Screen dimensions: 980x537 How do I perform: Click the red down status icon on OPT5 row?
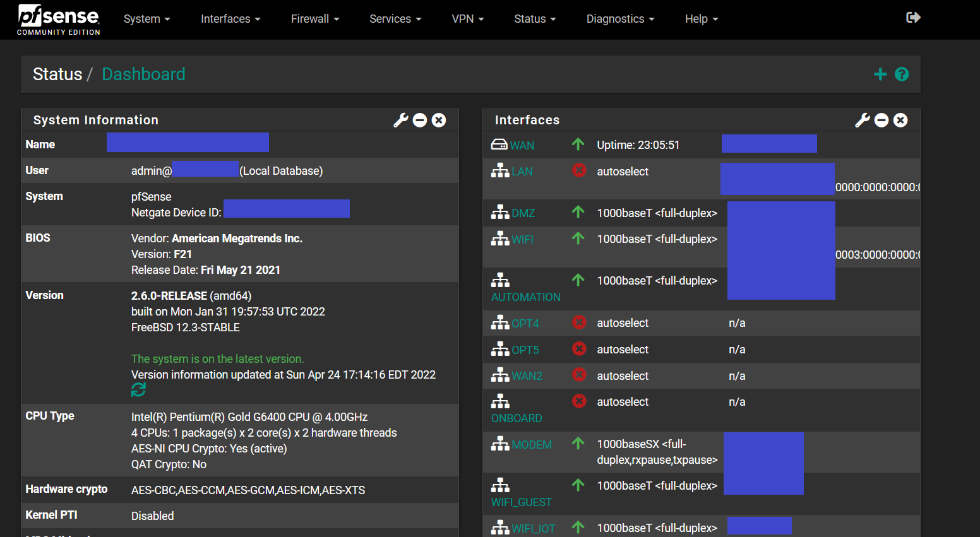pyautogui.click(x=579, y=348)
